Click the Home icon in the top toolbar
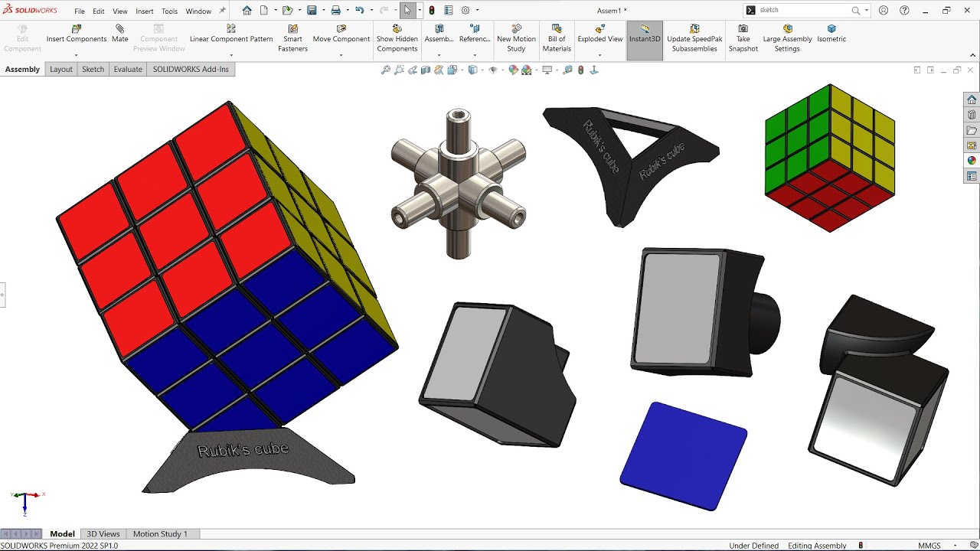The height and width of the screenshot is (551, 980). click(x=247, y=11)
